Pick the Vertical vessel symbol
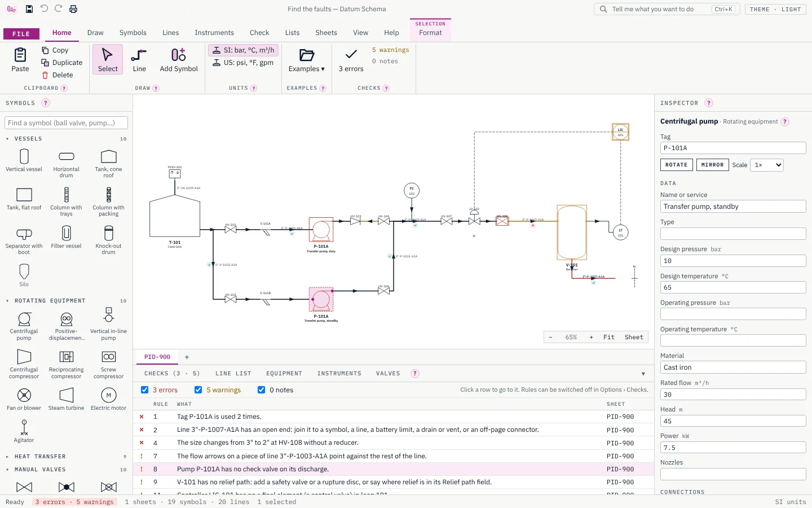Image resolution: width=812 pixels, height=508 pixels. tap(24, 160)
